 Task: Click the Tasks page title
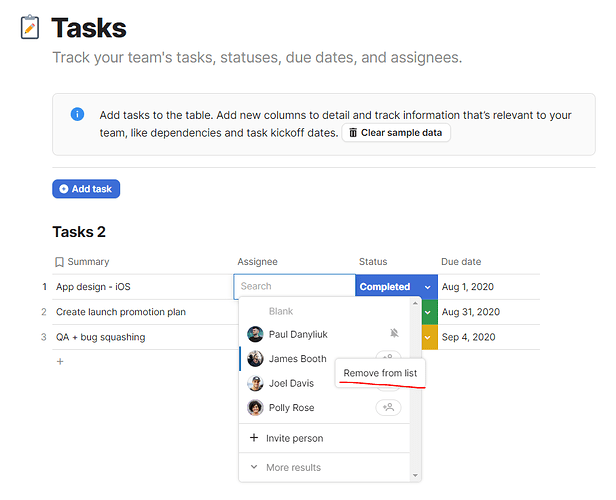(x=89, y=28)
